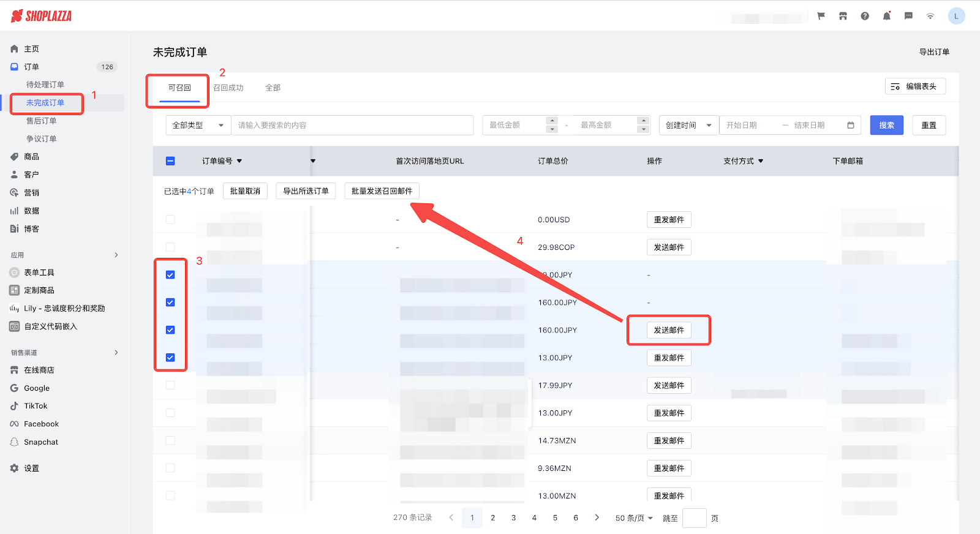
Task: Open the chat message icon
Action: coord(908,16)
